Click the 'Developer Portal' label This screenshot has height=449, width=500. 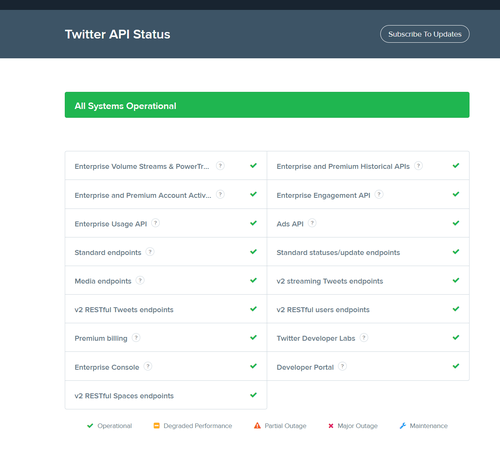305,367
